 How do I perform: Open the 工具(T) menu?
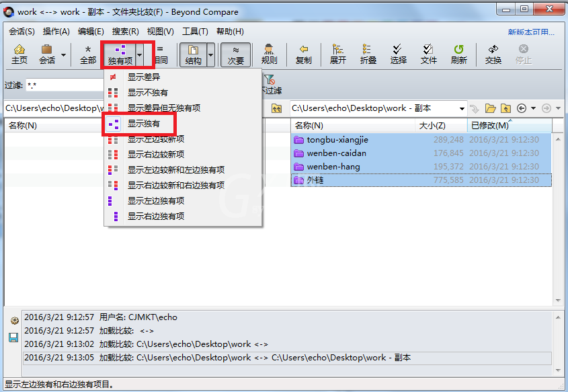(x=195, y=32)
